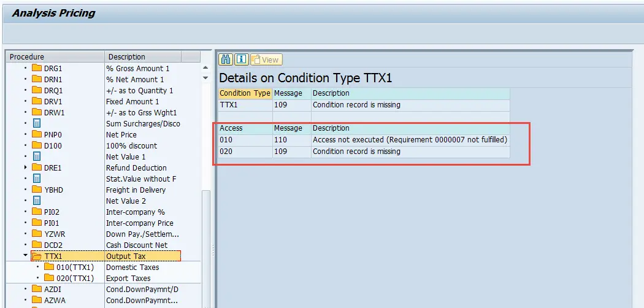Select the 'Export Taxes' description
This screenshot has width=644, height=308.
[128, 279]
